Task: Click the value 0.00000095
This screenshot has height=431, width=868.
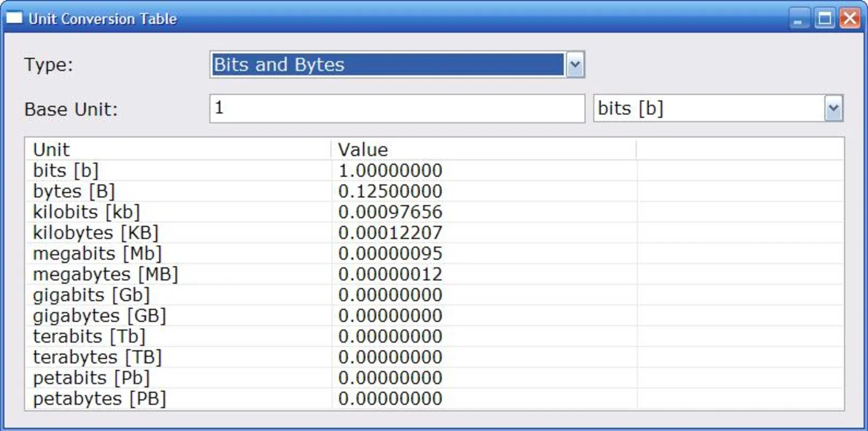Action: pos(390,254)
